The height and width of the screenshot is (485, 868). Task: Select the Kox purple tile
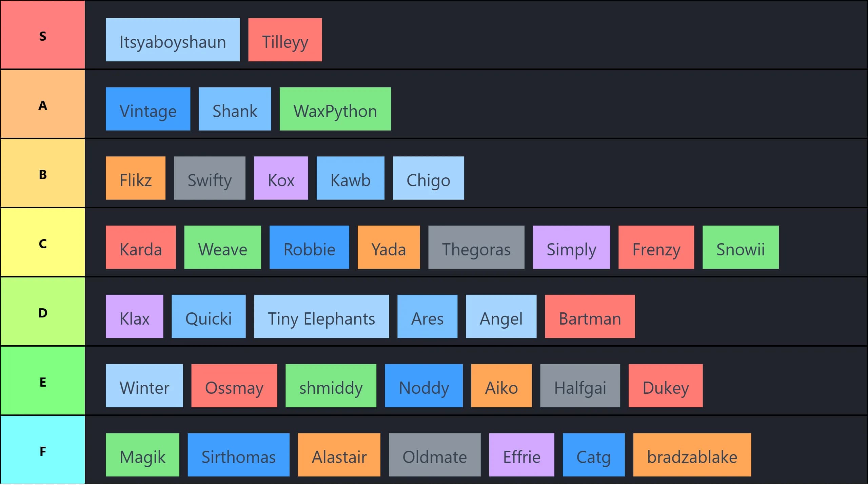coord(281,178)
